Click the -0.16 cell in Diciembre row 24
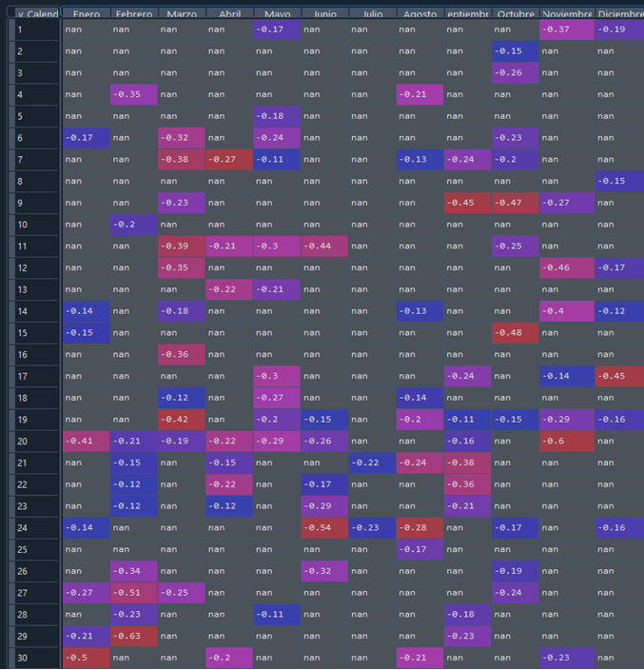 pyautogui.click(x=619, y=527)
